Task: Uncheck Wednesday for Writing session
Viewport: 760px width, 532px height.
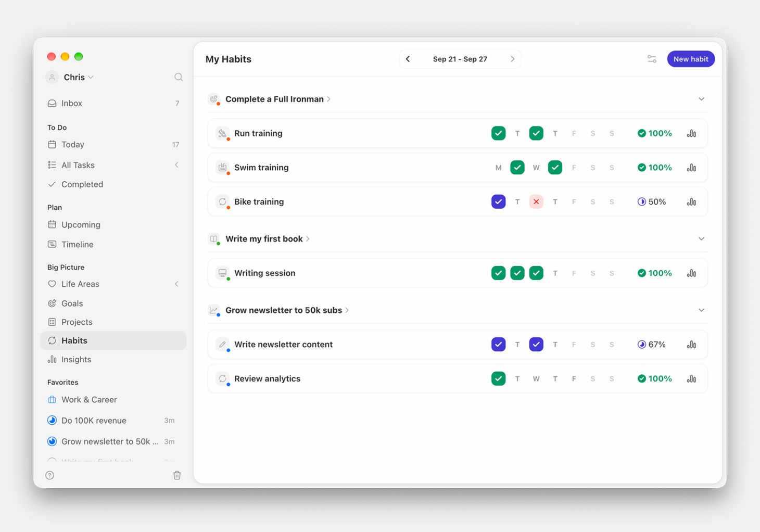Action: pyautogui.click(x=536, y=273)
